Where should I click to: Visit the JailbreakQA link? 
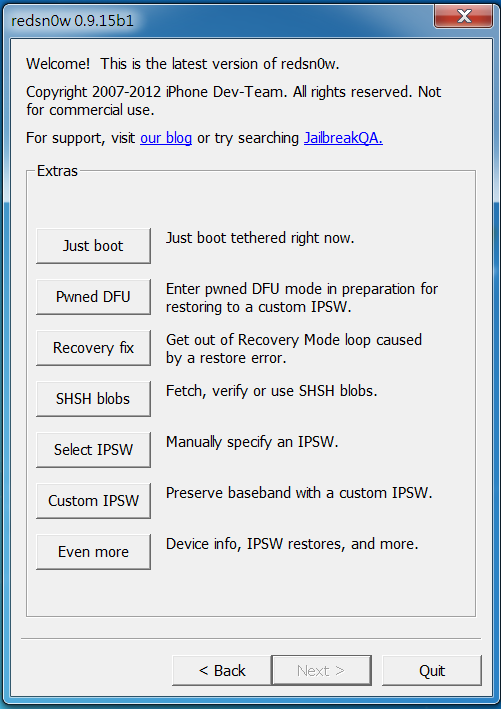(x=343, y=138)
